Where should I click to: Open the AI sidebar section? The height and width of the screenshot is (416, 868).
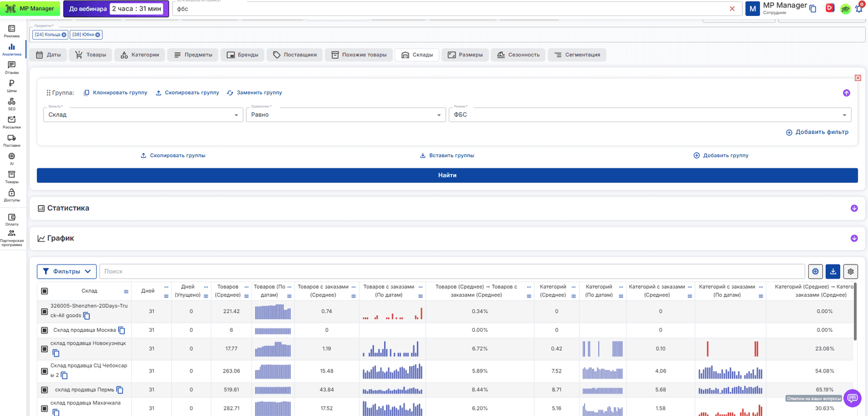tap(12, 158)
